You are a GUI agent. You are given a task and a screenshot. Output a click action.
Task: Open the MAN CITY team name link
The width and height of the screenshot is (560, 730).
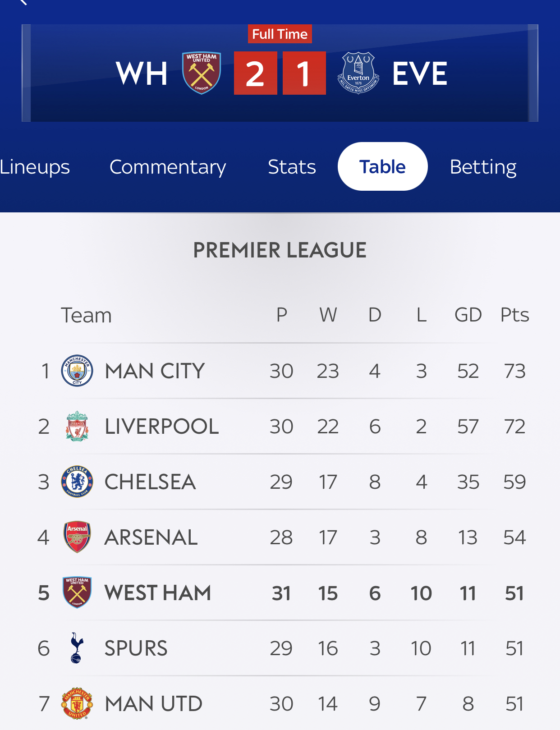point(155,371)
